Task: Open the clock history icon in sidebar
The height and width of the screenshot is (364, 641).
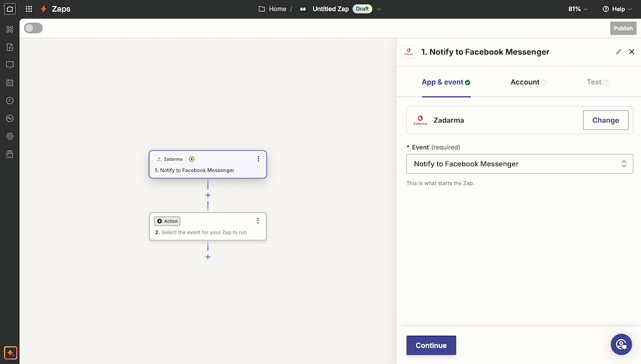Action: [x=10, y=101]
